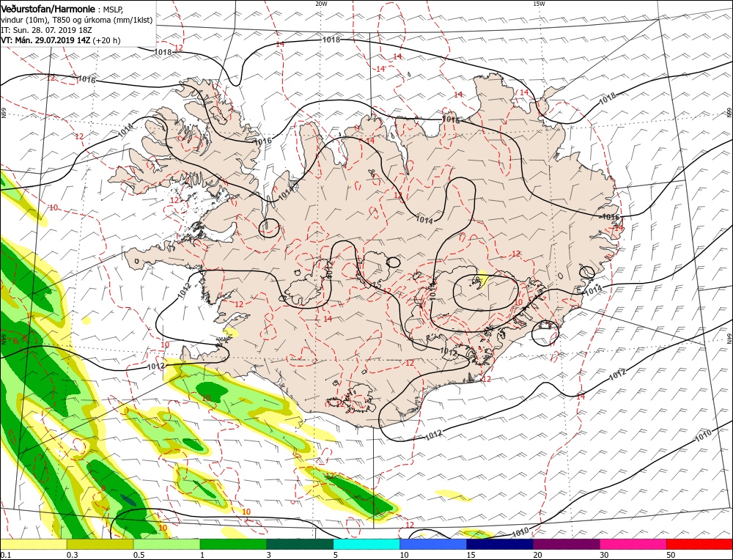Click the cyan 5–10 mm legend swatch

tap(366, 544)
